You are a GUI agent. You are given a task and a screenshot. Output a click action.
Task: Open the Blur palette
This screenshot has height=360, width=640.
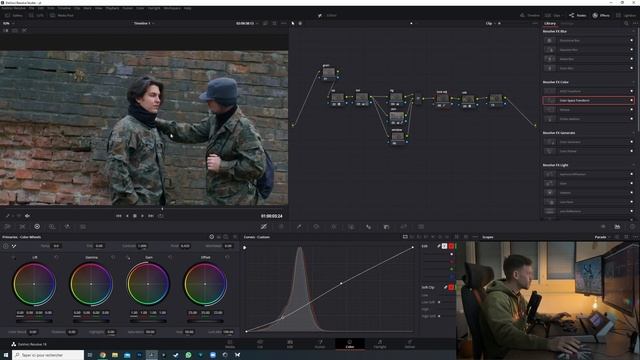click(369, 227)
